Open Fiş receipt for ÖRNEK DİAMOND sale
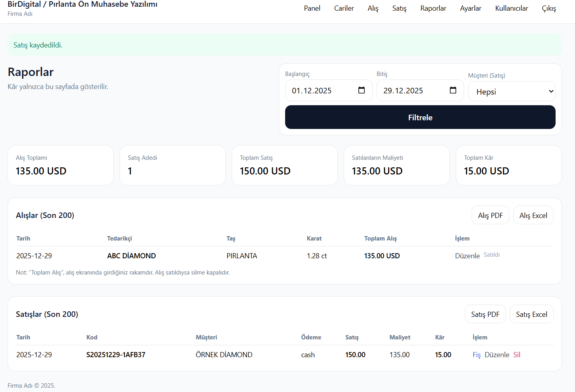Viewport: 575px width, 392px height. pyautogui.click(x=476, y=355)
